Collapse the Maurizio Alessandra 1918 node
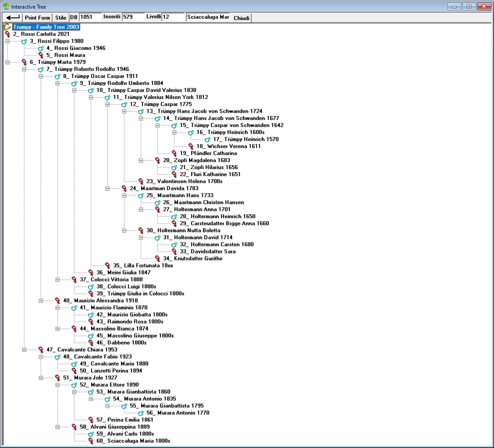The height and width of the screenshot is (448, 494). [x=41, y=301]
